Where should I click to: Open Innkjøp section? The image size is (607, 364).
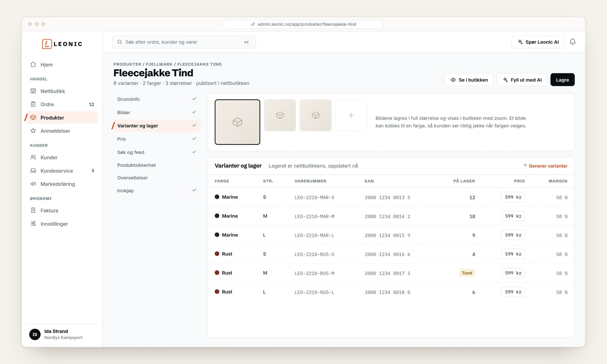coord(156,190)
